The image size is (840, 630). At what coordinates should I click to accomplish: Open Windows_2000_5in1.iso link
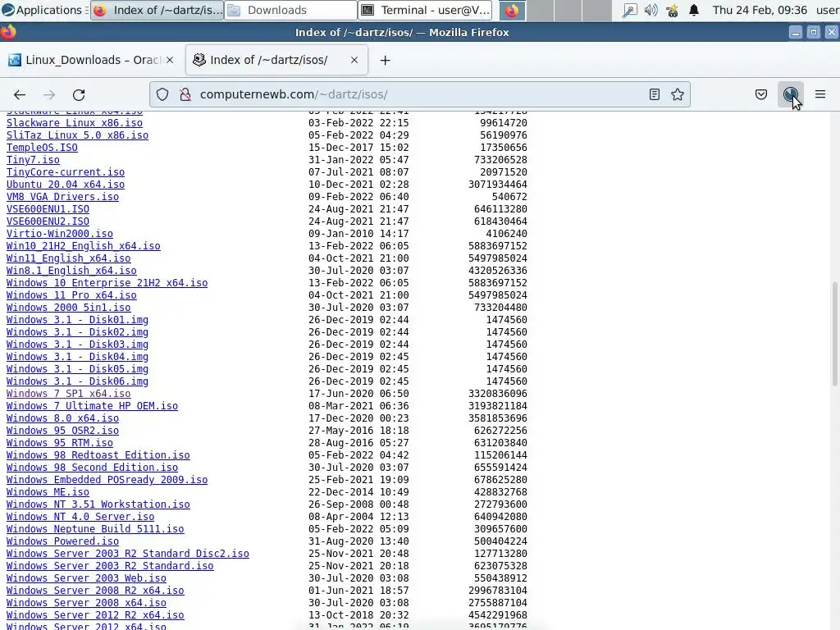point(69,308)
